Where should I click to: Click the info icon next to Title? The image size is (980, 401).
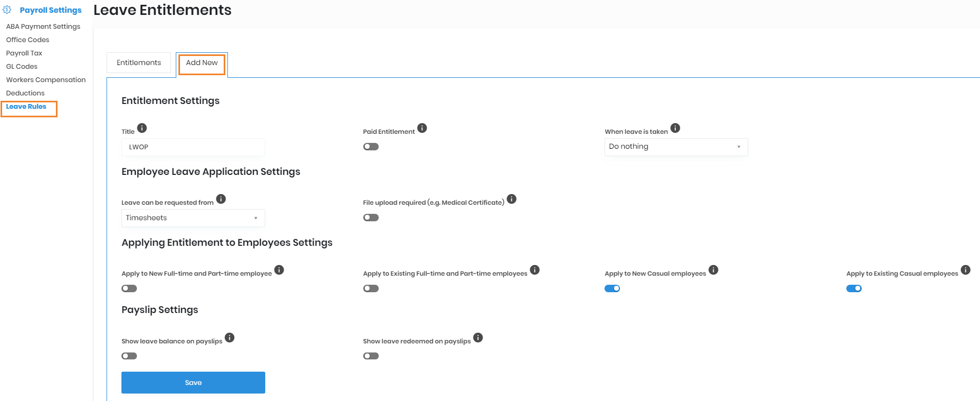pyautogui.click(x=142, y=128)
